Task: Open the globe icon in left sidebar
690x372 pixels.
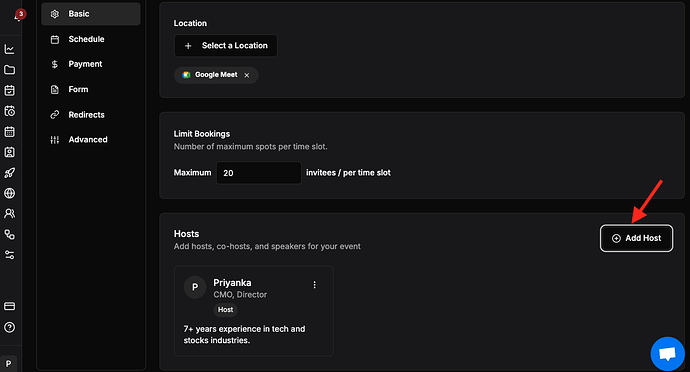Action: [x=9, y=193]
